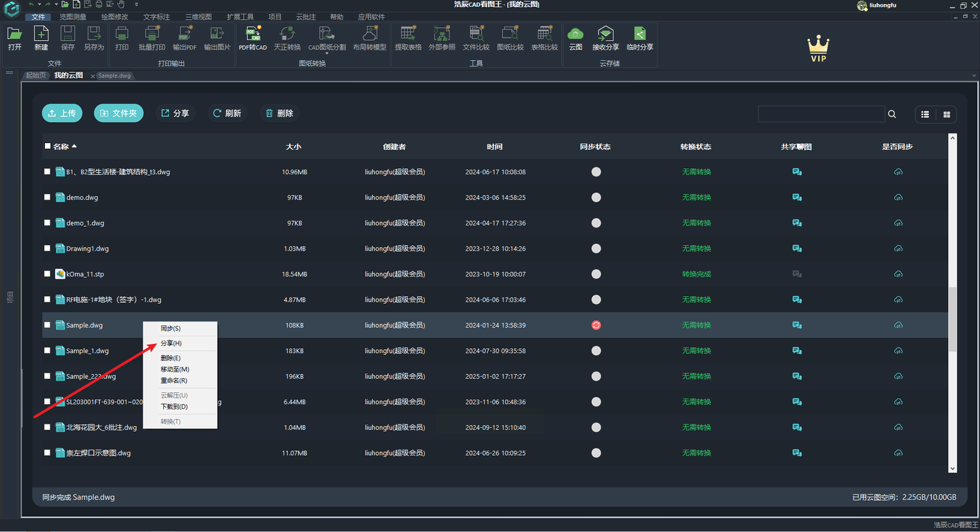Image resolution: width=980 pixels, height=532 pixels.
Task: Switch to the 览图测量 ribbon tab
Action: [x=73, y=17]
